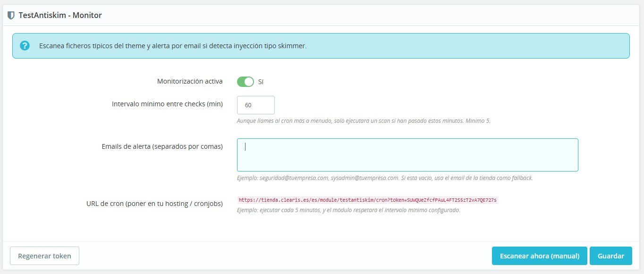Click the shield icon beside TestAntiskim title
Image resolution: width=644 pixels, height=274 pixels.
(11, 15)
